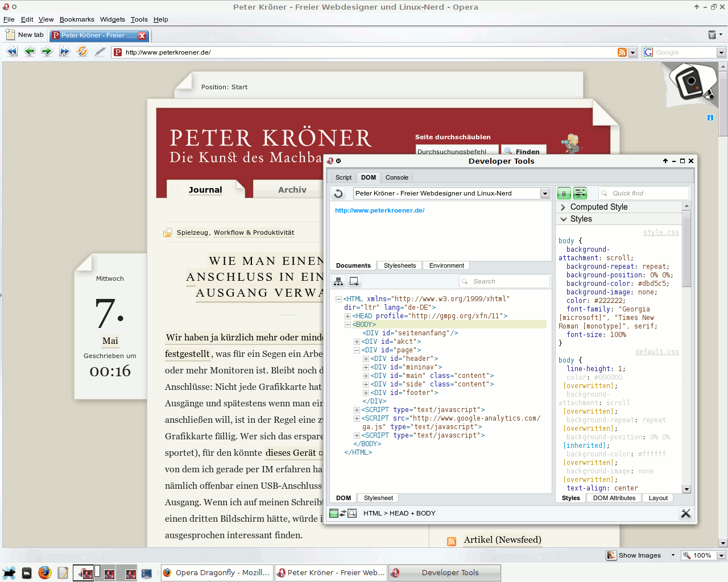Open the style.css source link
Image resolution: width=728 pixels, height=582 pixels.
coord(661,232)
